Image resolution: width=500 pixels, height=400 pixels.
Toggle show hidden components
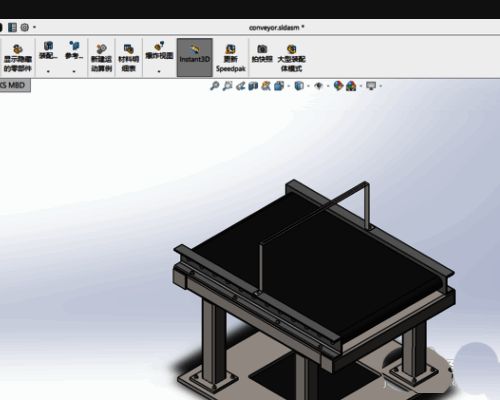17,58
